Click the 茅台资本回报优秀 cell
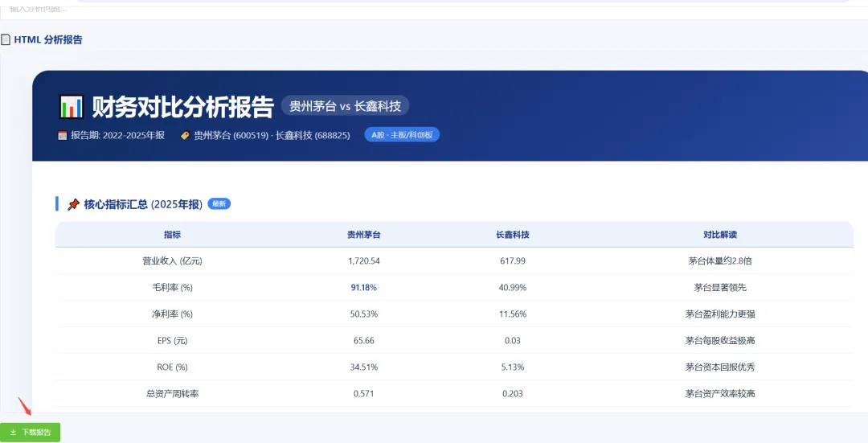Screen dimensions: 868x443 [720, 367]
